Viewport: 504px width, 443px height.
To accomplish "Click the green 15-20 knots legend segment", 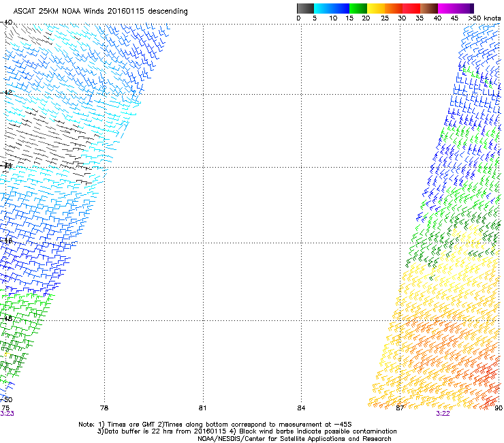I will 358,8.
